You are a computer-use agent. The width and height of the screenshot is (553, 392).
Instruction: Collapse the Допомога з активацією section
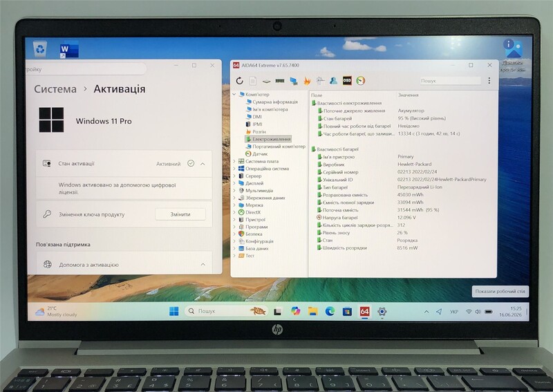coord(203,264)
